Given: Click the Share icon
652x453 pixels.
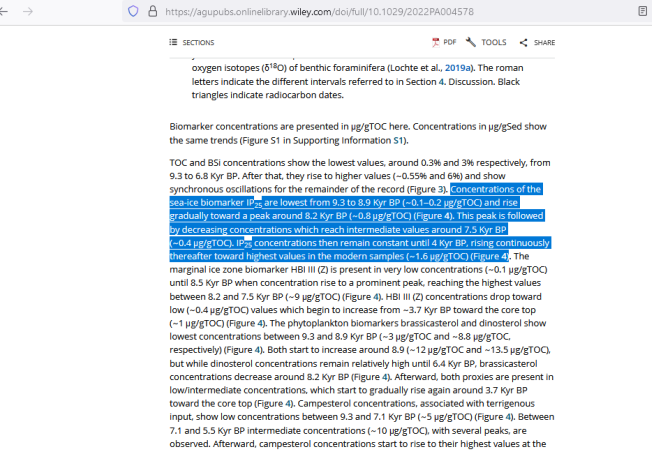Looking at the screenshot, I should (x=524, y=42).
